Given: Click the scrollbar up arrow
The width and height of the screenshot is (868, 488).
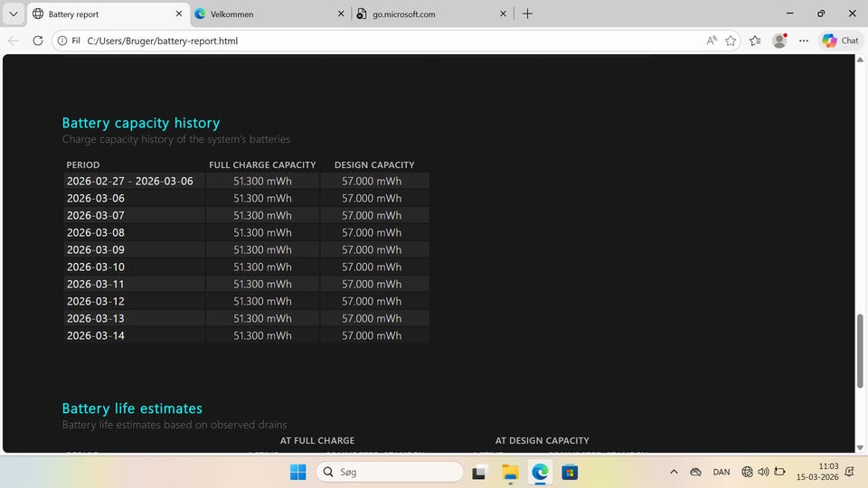Looking at the screenshot, I should (x=860, y=60).
